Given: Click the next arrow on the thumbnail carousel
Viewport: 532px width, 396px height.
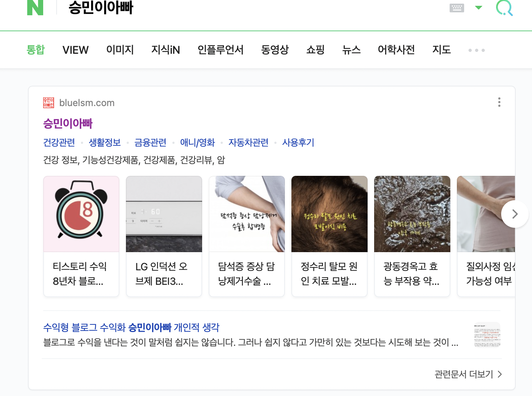Looking at the screenshot, I should tap(515, 214).
